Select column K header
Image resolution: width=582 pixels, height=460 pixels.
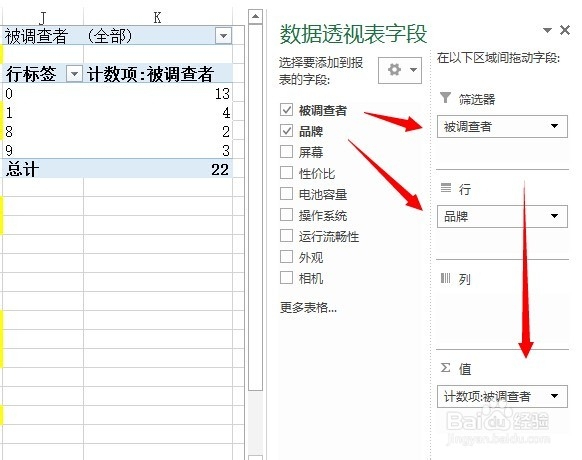pyautogui.click(x=158, y=17)
